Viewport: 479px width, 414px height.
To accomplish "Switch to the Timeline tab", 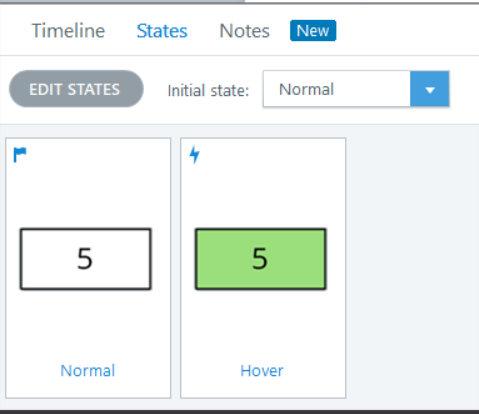I will [68, 31].
